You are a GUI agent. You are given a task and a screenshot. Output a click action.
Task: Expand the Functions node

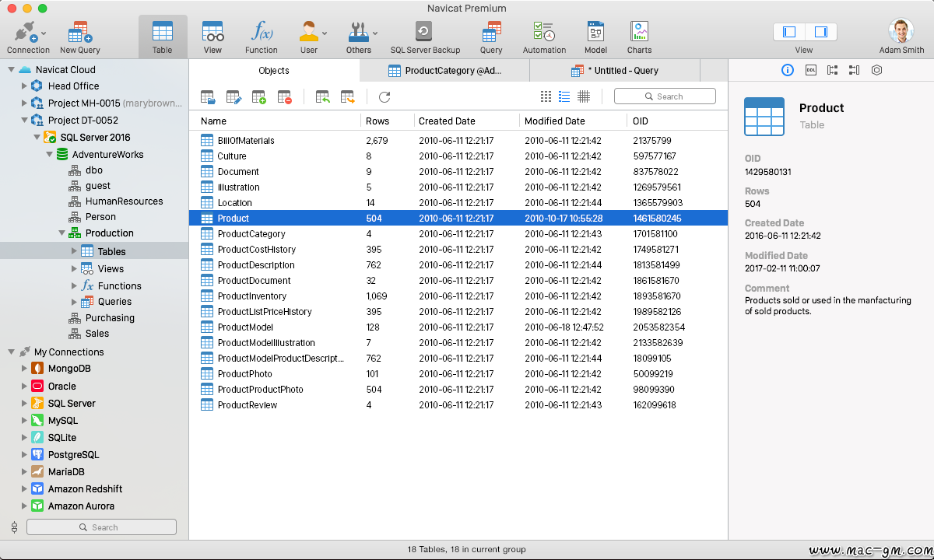pyautogui.click(x=75, y=285)
